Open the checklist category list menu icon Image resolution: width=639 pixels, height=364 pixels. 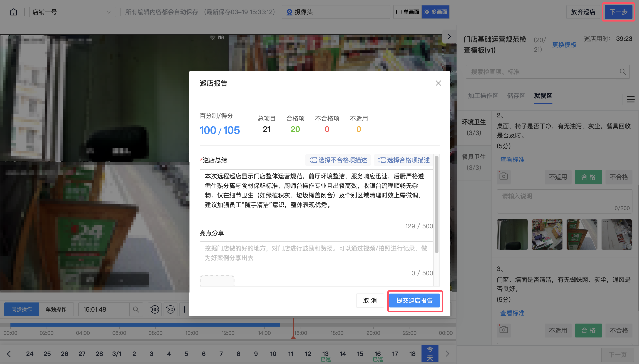pyautogui.click(x=630, y=100)
